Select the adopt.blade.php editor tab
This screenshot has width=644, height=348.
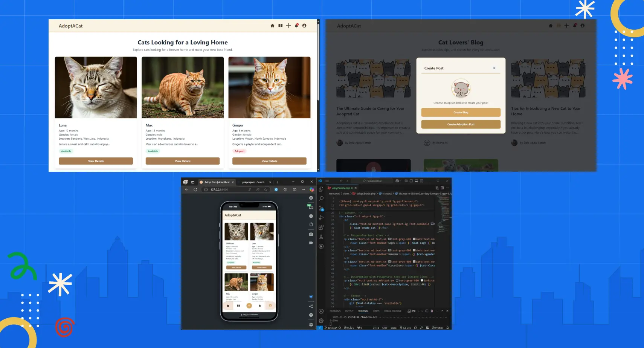pyautogui.click(x=342, y=188)
